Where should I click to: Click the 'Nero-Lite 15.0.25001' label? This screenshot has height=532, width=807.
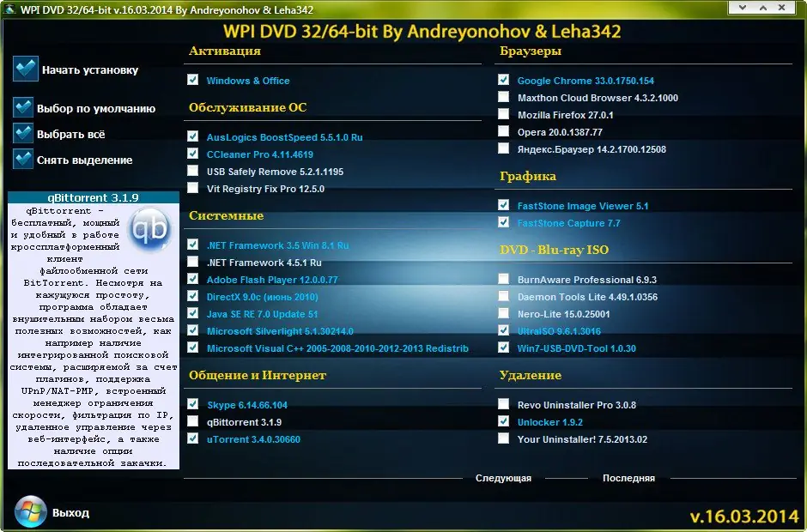(563, 314)
